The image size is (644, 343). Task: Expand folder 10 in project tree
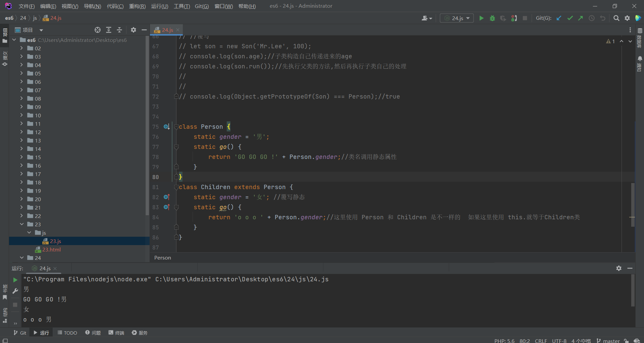[x=21, y=115]
